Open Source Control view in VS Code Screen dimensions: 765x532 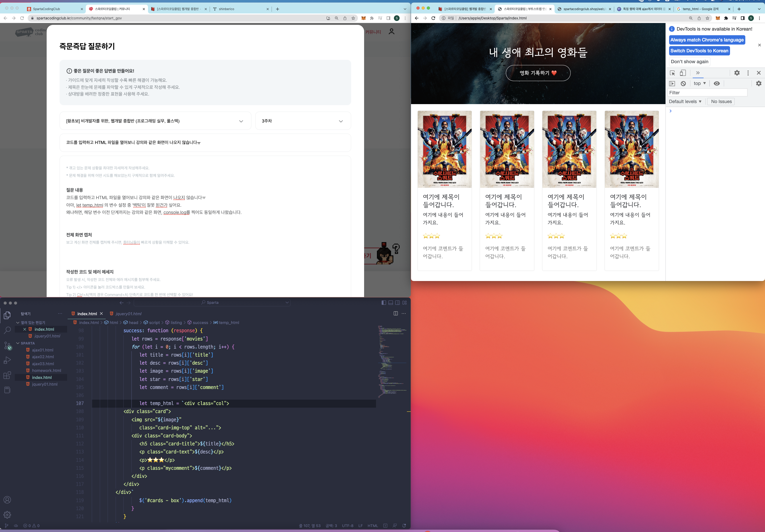[x=7, y=346]
